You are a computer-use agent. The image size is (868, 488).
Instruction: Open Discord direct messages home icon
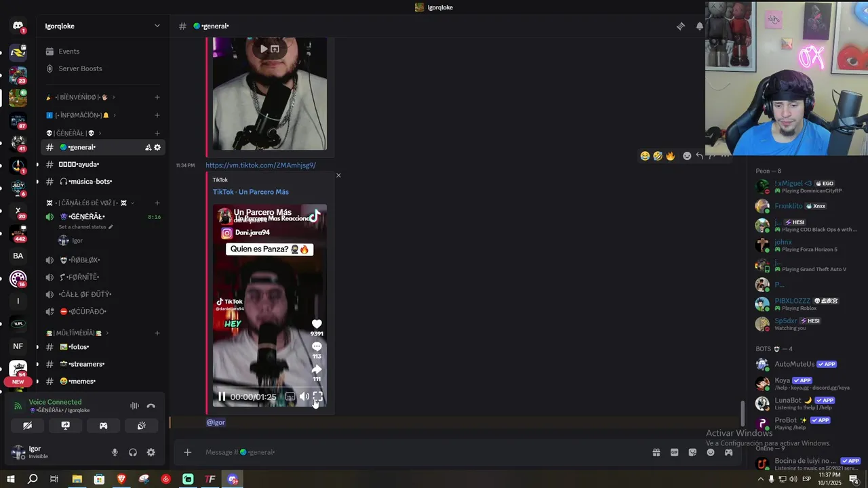(18, 26)
